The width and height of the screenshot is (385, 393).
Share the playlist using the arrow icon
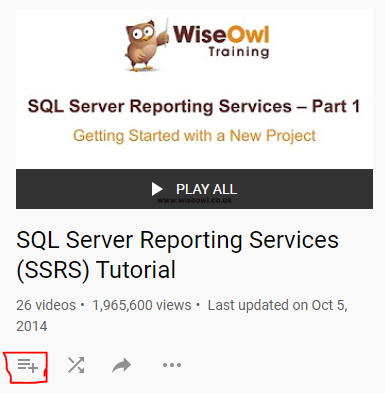(x=122, y=365)
